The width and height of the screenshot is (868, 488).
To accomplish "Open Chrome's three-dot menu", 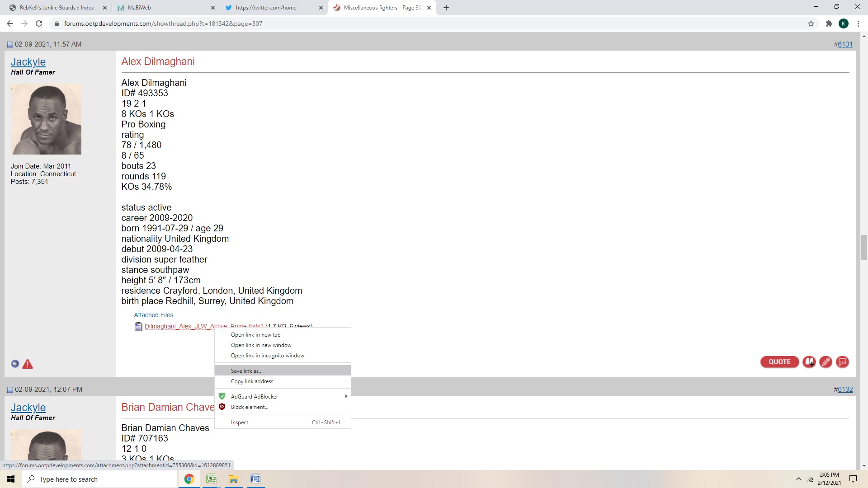I will (858, 23).
